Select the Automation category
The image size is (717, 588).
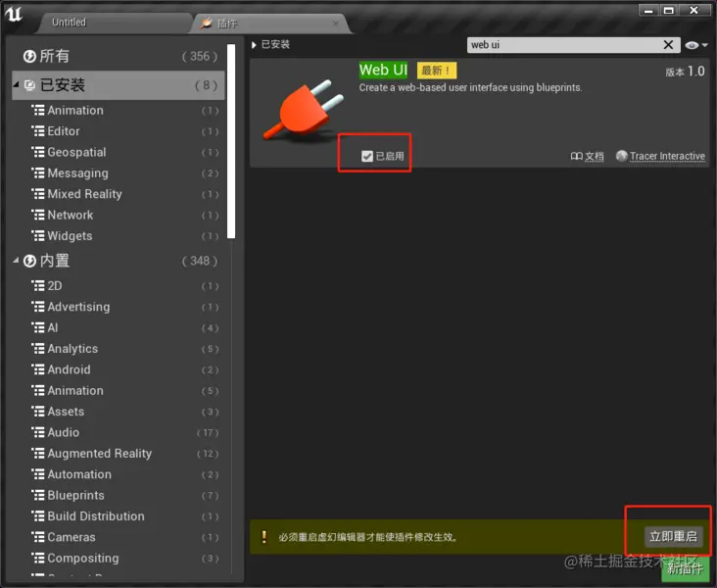click(119, 474)
